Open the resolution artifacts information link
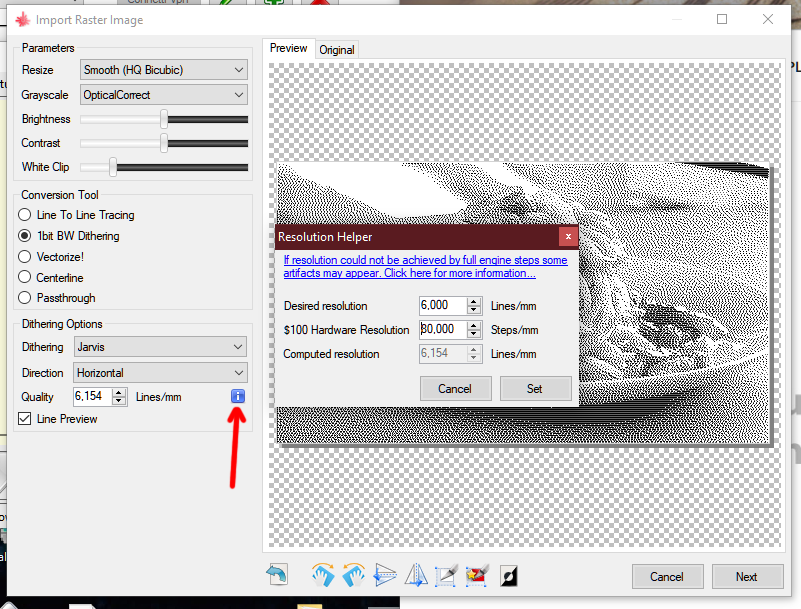 coord(425,266)
